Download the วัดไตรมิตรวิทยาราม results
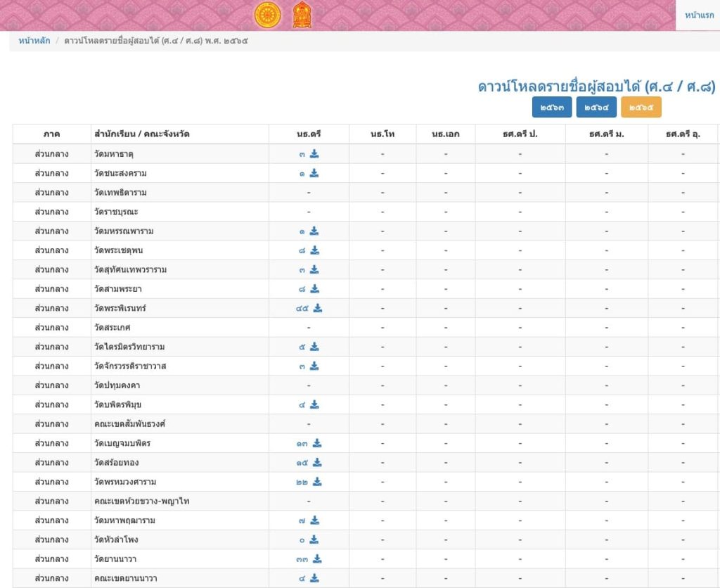The image size is (720, 588). point(314,347)
